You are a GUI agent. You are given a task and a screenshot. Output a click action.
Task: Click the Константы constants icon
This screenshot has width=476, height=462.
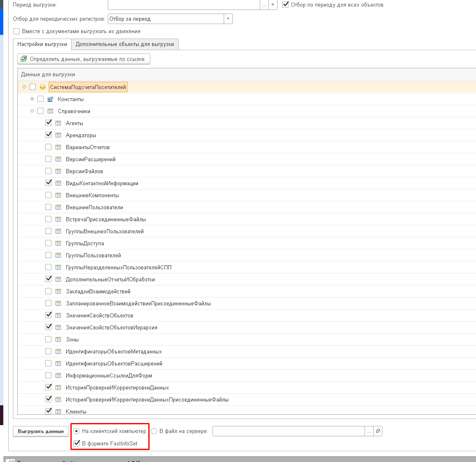point(51,99)
